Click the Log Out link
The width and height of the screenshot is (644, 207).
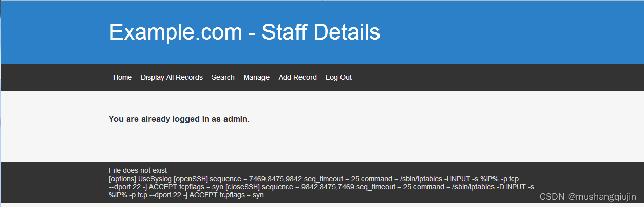point(338,77)
